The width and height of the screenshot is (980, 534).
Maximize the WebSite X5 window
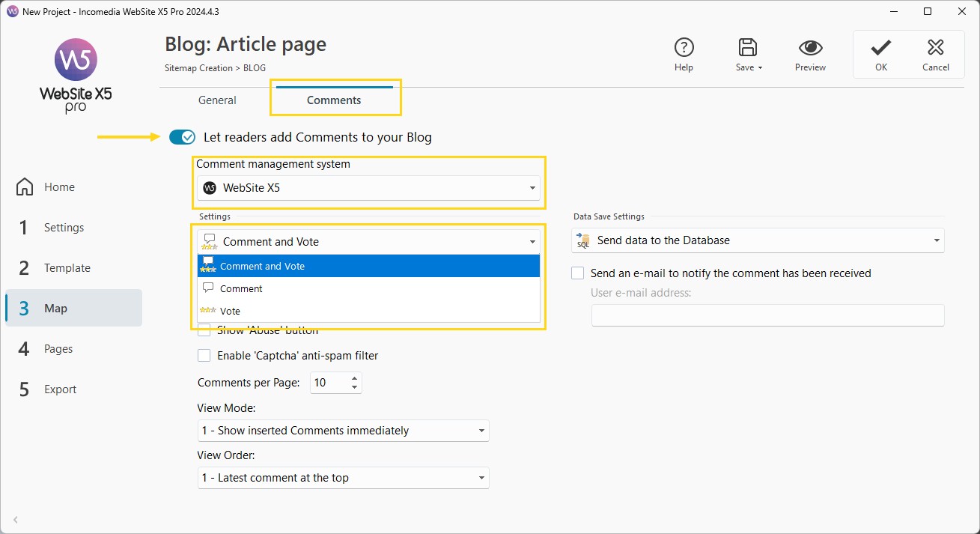(928, 11)
